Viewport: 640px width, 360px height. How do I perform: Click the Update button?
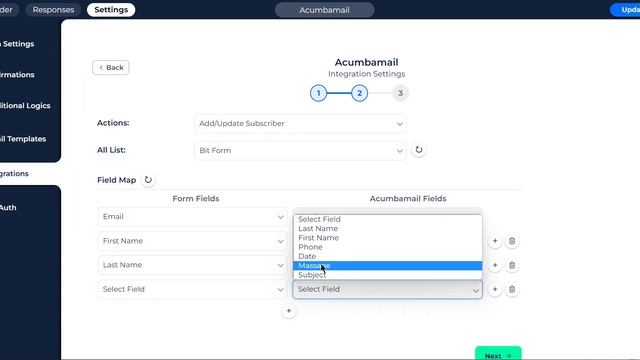pyautogui.click(x=626, y=10)
